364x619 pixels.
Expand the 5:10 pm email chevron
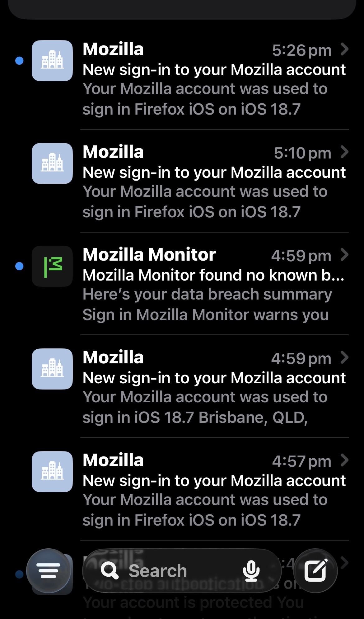coord(344,152)
